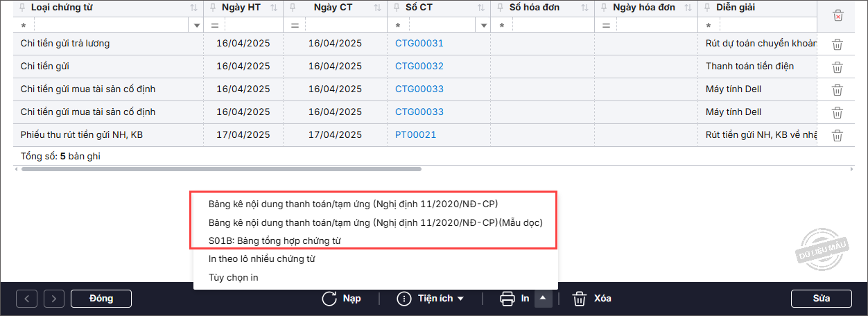
Task: Go to previous record arrow in footer
Action: tap(26, 299)
